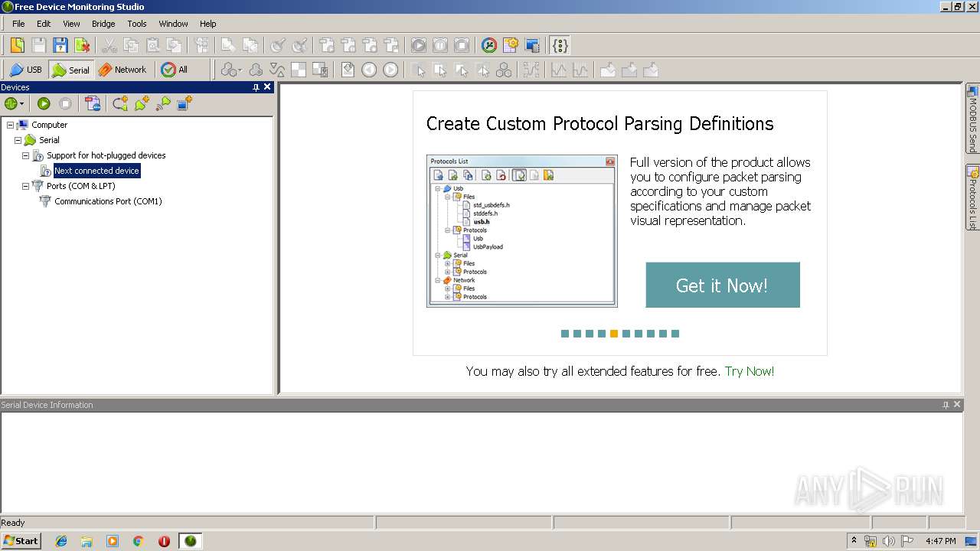Viewport: 980px width, 551px height.
Task: Click the greyed-out play icon in the top toolbar
Action: point(419,45)
